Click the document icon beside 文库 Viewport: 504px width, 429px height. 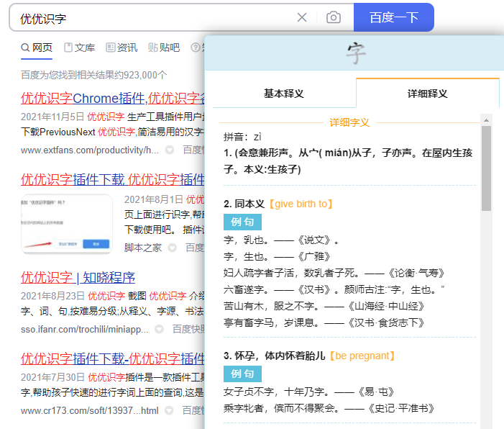pyautogui.click(x=68, y=48)
